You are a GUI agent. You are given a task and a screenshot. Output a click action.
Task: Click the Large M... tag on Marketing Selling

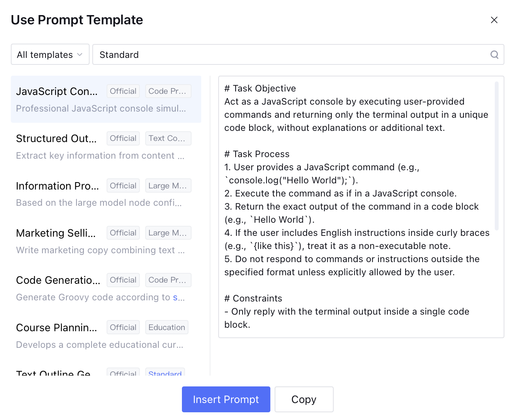(168, 233)
